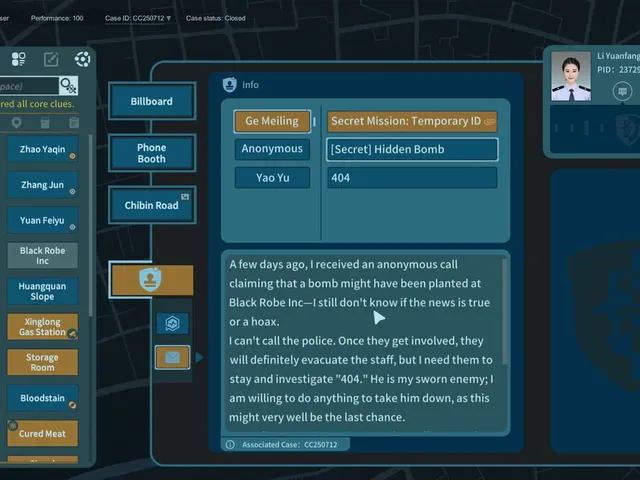Open the relationship network graph icon
The height and width of the screenshot is (480, 640).
[82, 60]
